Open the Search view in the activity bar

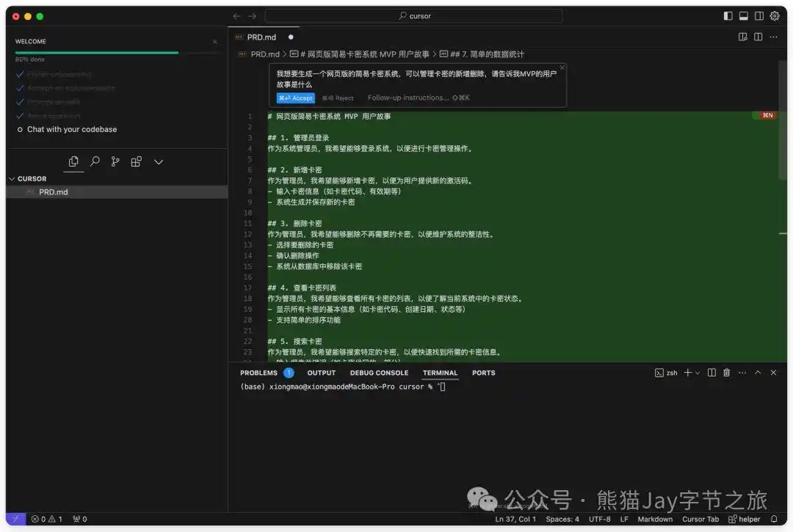(94, 161)
